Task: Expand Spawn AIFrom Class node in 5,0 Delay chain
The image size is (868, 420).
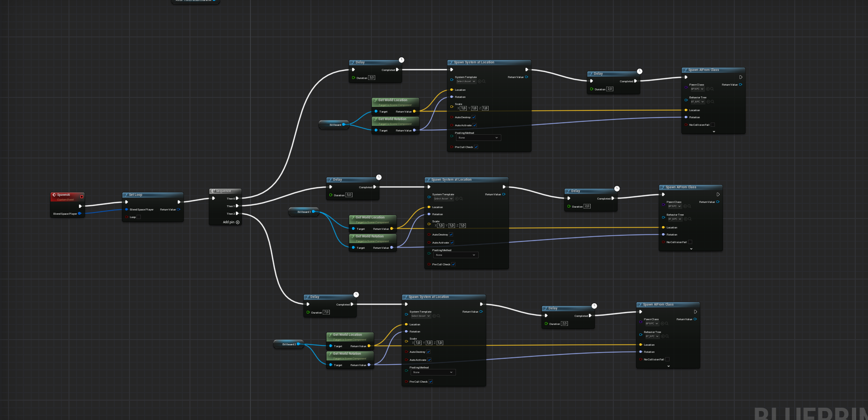Action: point(691,249)
